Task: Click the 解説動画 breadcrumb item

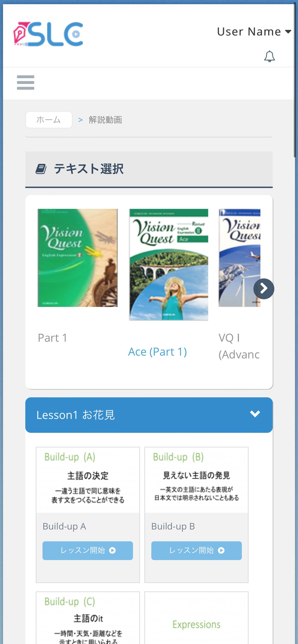Action: click(105, 120)
